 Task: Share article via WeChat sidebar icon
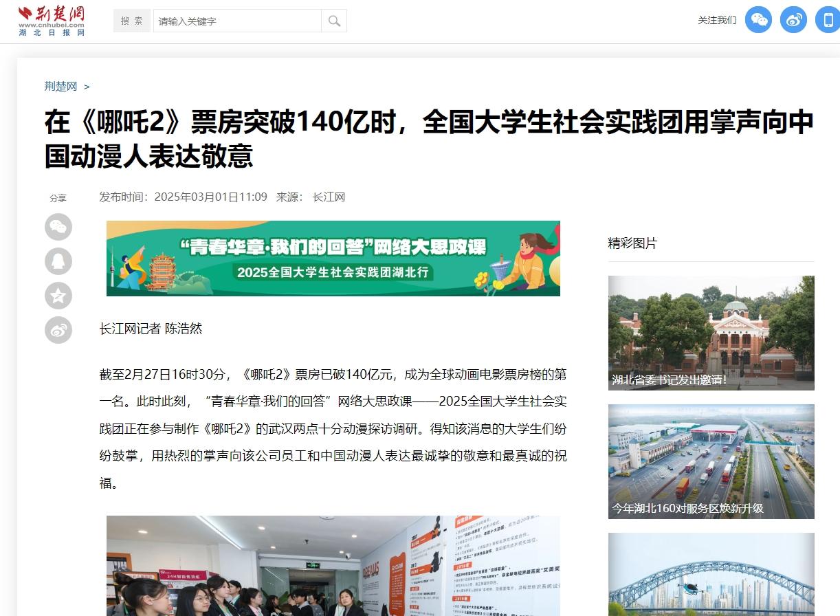pos(58,227)
